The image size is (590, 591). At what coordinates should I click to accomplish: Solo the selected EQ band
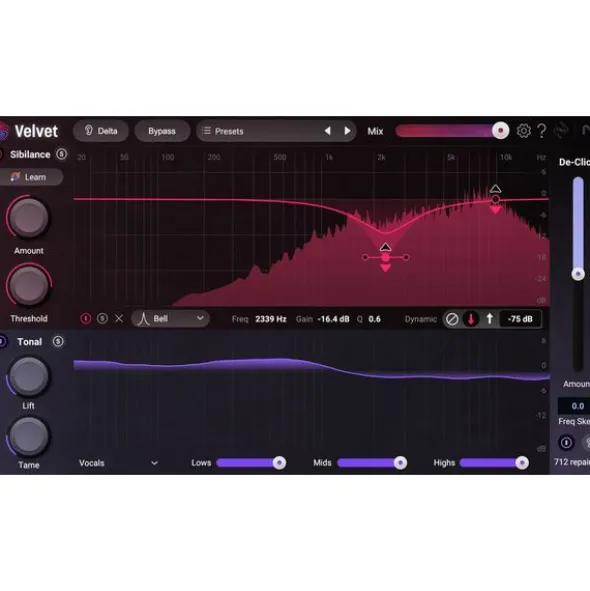click(102, 318)
